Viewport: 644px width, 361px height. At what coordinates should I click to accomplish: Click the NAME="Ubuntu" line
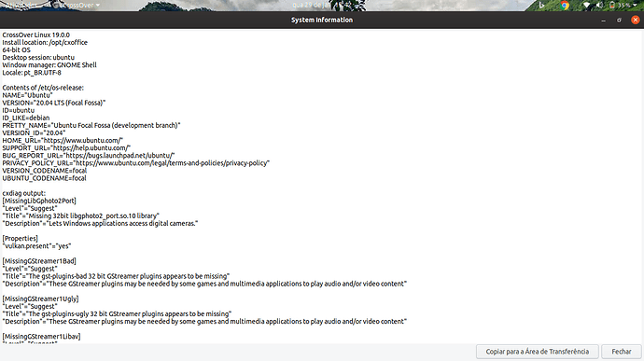(x=27, y=95)
